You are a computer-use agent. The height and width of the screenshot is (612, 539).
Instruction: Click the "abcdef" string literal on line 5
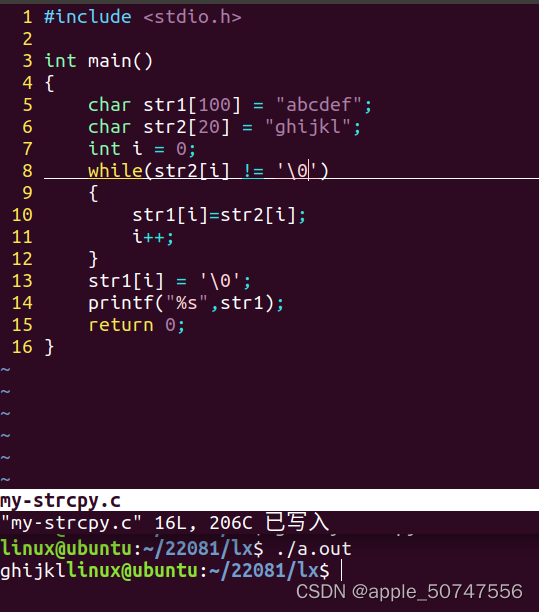click(x=319, y=105)
